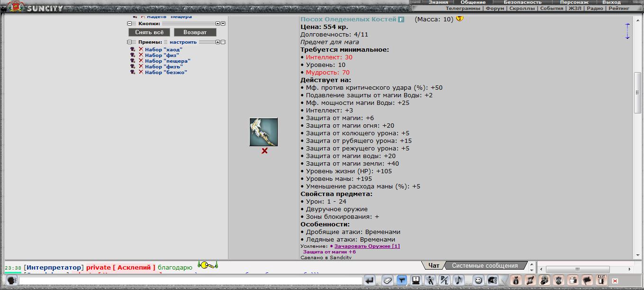Click the music note sound icon
Image resolution: width=644 pixels, height=290 pixels.
[458, 281]
